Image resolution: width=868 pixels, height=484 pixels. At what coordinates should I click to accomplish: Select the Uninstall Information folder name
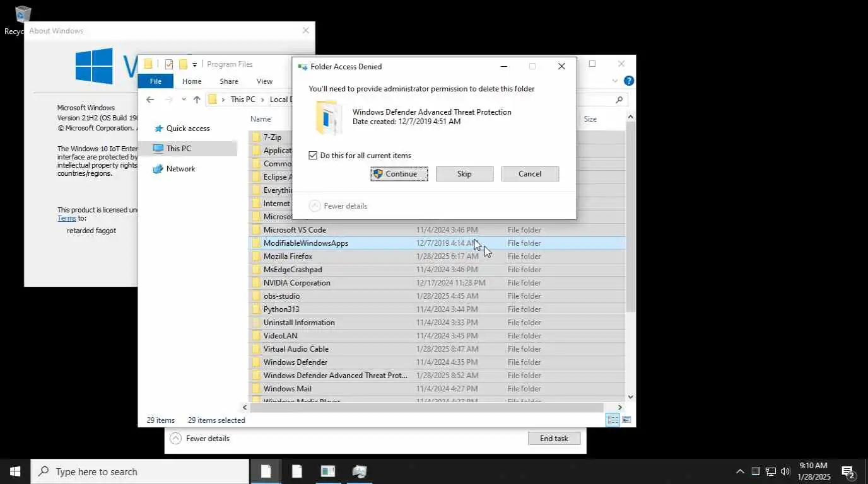point(299,323)
